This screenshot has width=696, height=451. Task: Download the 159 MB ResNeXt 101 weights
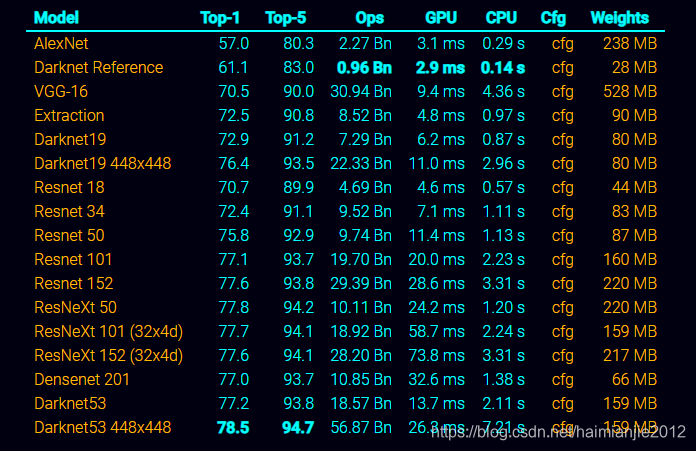(630, 331)
